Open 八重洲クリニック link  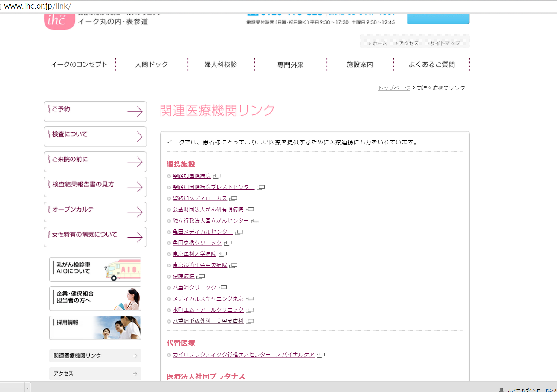pyautogui.click(x=194, y=287)
